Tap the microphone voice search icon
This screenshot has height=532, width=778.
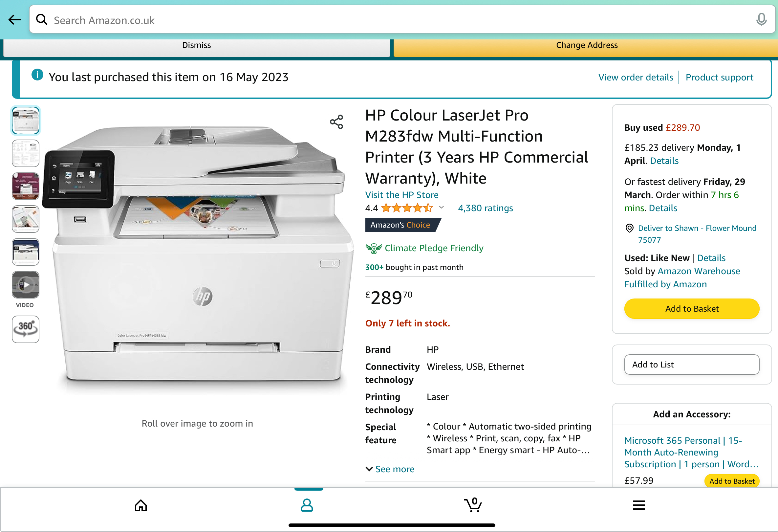pos(761,19)
